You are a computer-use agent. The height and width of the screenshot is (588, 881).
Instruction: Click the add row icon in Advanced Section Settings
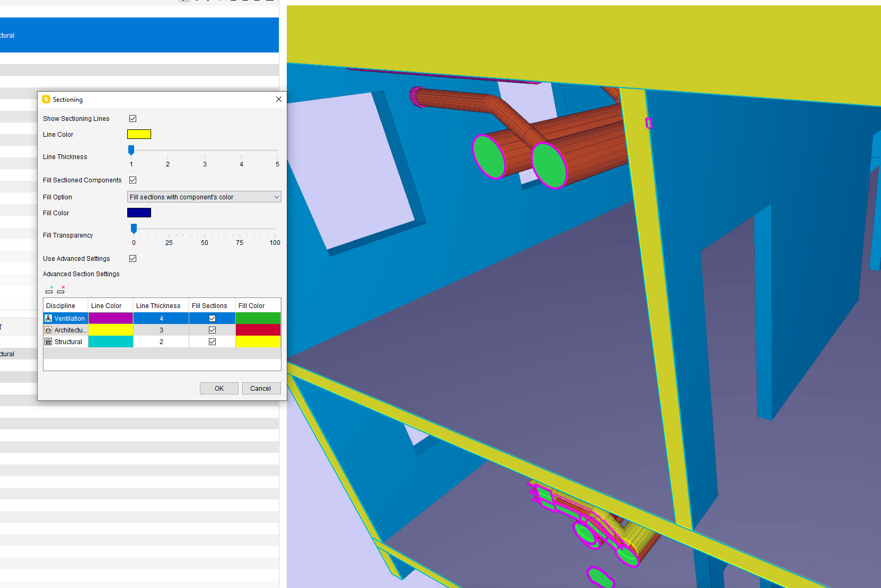coord(49,290)
